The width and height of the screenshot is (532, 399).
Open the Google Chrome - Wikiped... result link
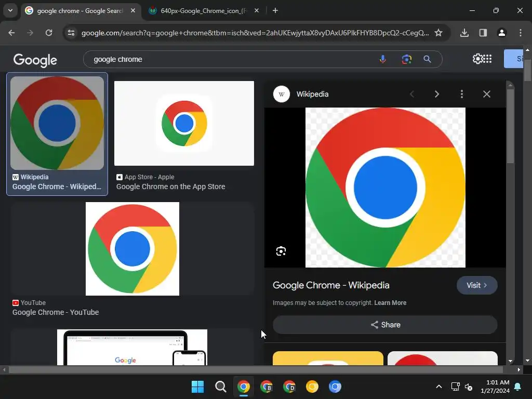57,187
